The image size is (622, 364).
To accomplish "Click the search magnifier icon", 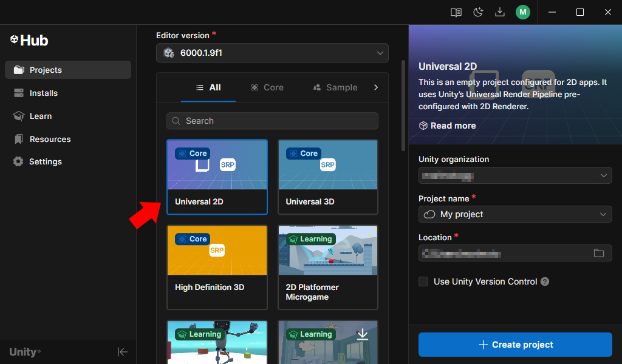I will pos(176,121).
